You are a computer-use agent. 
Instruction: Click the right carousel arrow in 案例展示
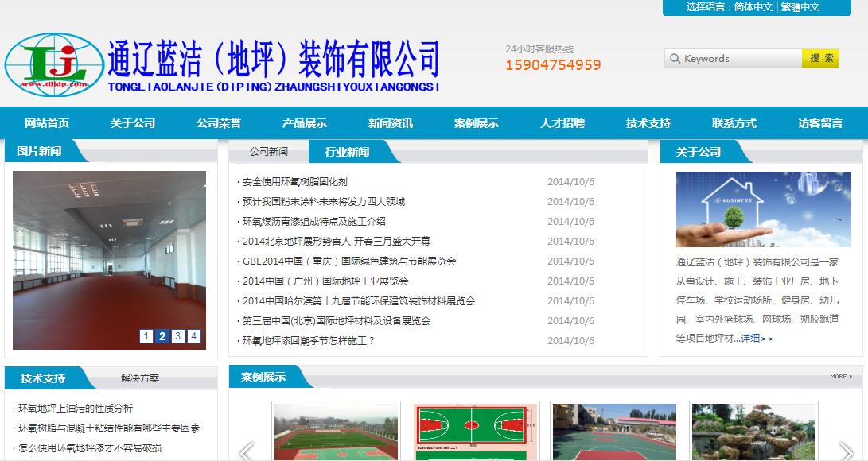[x=847, y=450]
